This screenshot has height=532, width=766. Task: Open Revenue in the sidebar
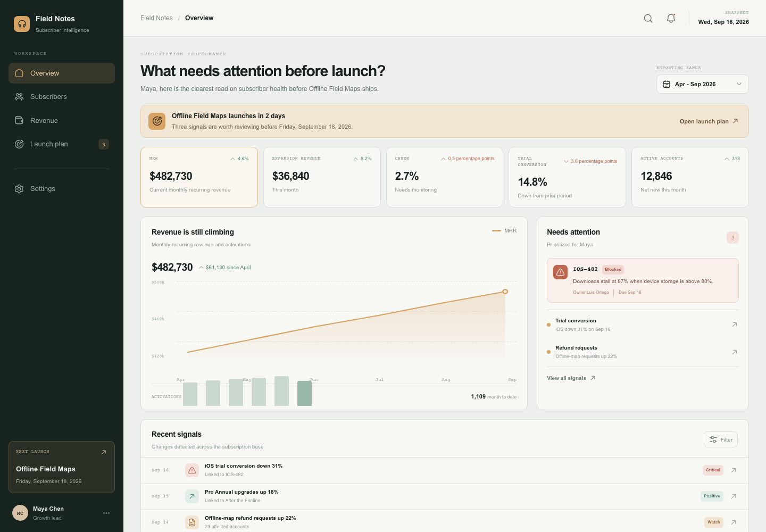pos(62,121)
